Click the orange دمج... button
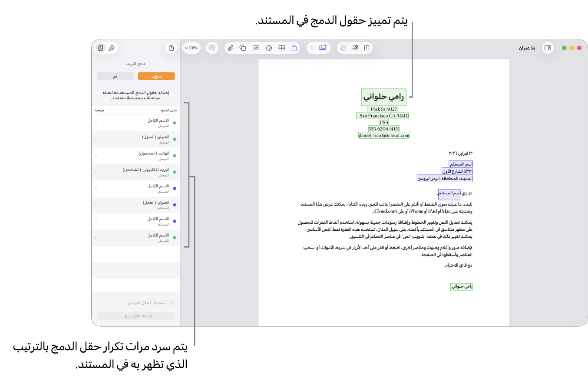The height and width of the screenshot is (383, 588). click(x=156, y=76)
